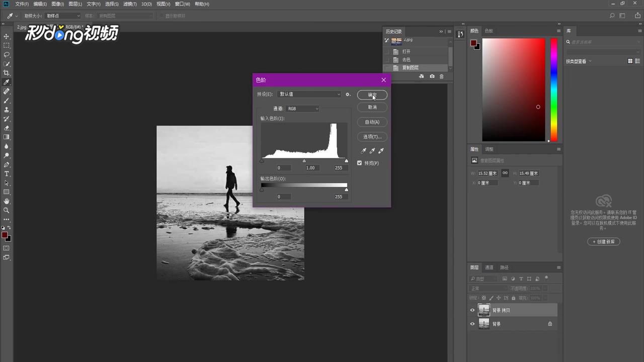Click the foreground color swatch in Color panel
644x362 pixels.
click(x=473, y=43)
